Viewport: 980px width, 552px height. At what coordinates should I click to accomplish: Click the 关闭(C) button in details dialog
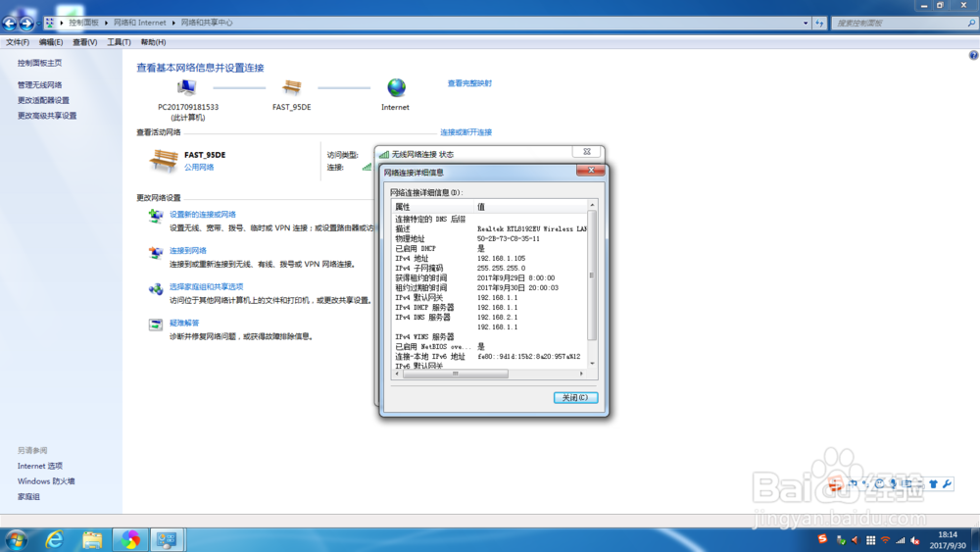(x=575, y=398)
